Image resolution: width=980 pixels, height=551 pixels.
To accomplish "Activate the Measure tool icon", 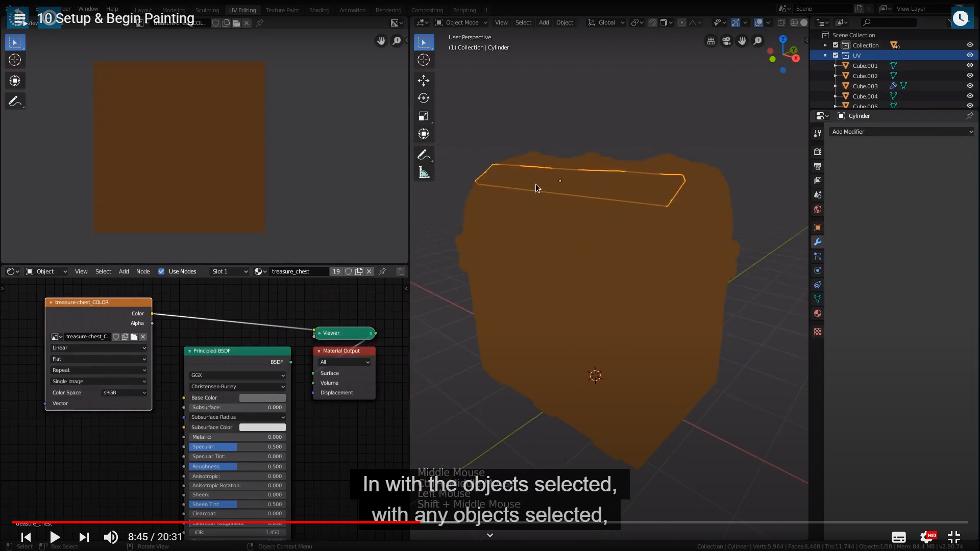I will (423, 172).
